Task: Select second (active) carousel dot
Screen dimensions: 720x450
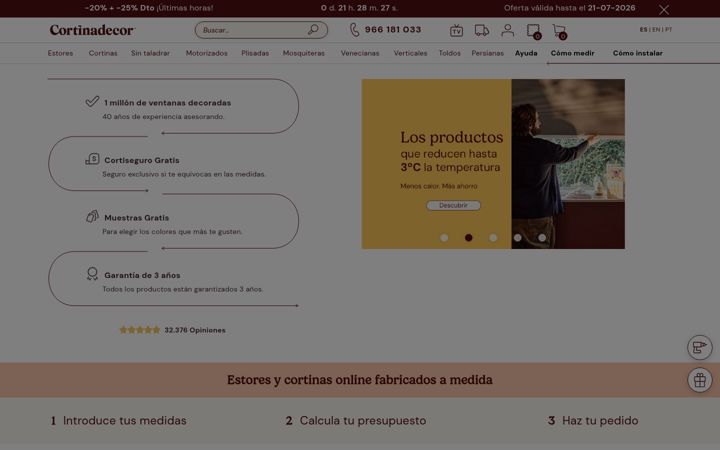Action: coord(468,237)
